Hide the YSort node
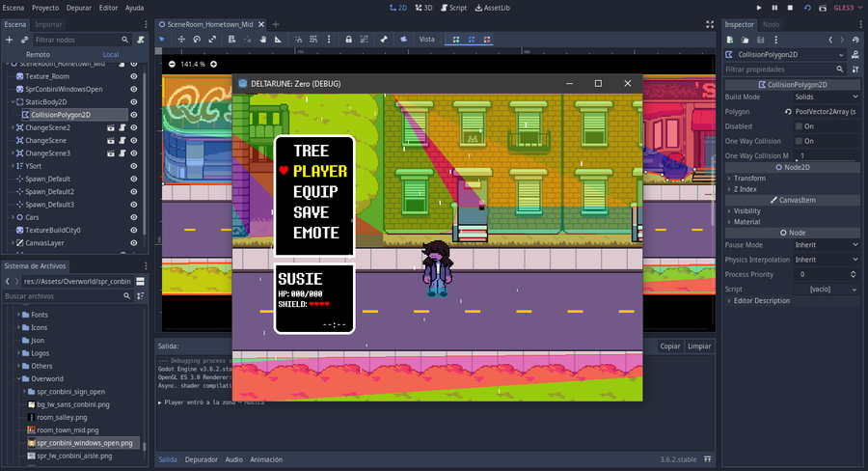 133,166
